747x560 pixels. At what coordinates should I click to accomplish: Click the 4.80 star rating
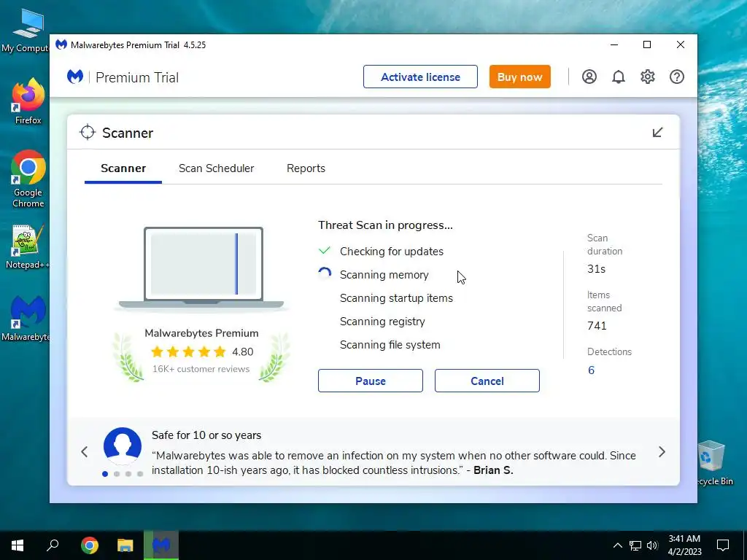[x=202, y=352]
